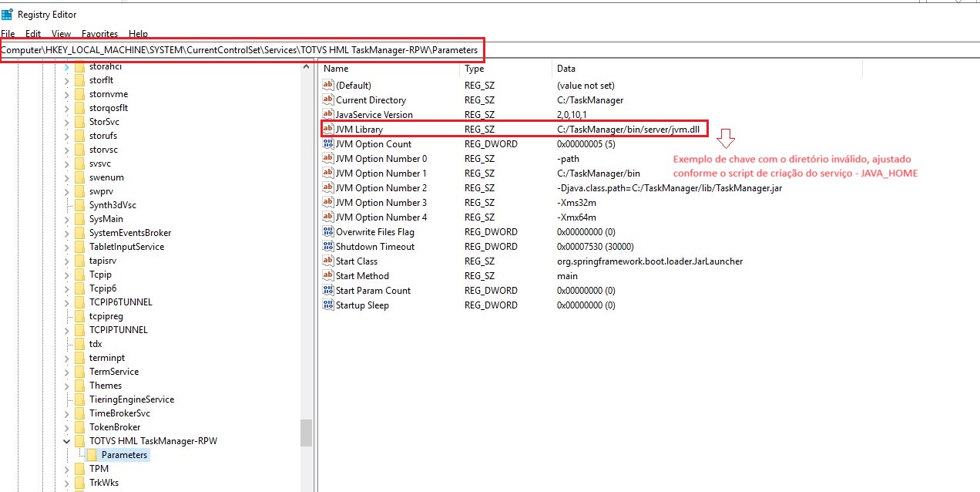Collapse the TOTVS HML TaskManager-RPW key
The image size is (980, 492).
(x=66, y=441)
